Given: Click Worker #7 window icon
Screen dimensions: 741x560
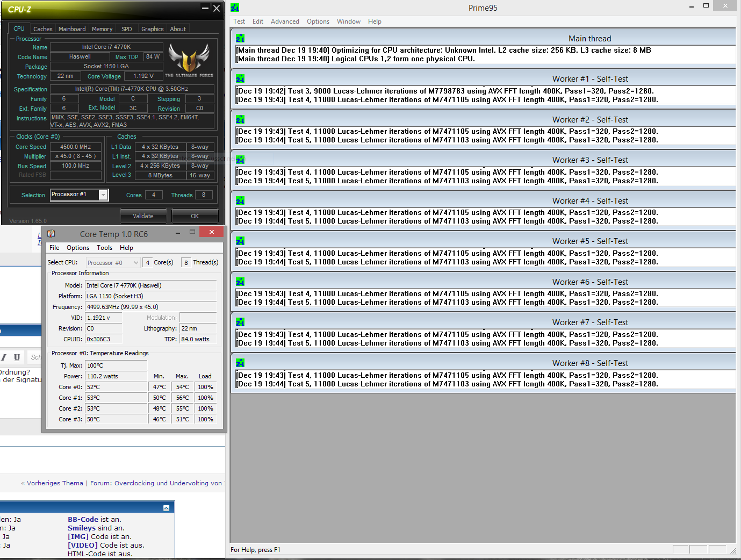Looking at the screenshot, I should (240, 322).
